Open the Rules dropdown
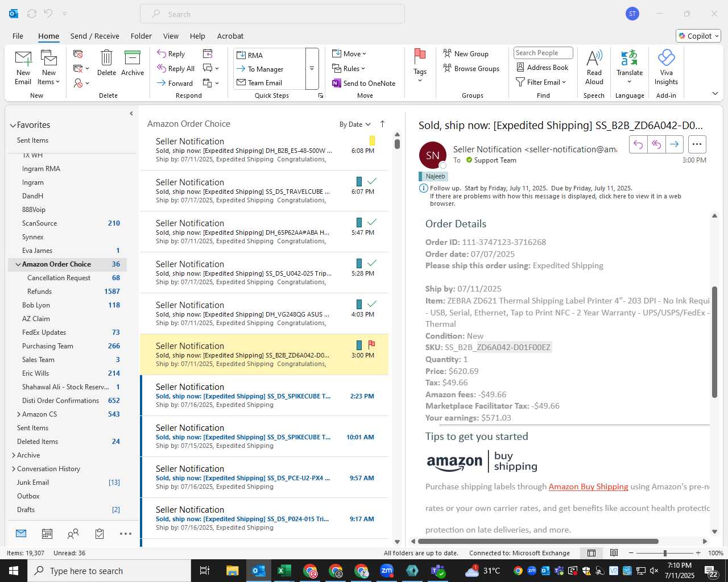The image size is (728, 582). point(349,68)
